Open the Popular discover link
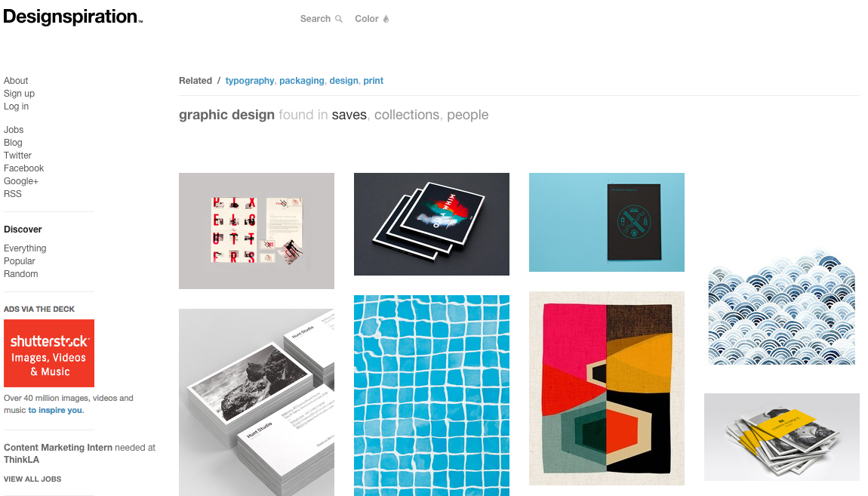Image resolution: width=868 pixels, height=496 pixels. coord(20,261)
